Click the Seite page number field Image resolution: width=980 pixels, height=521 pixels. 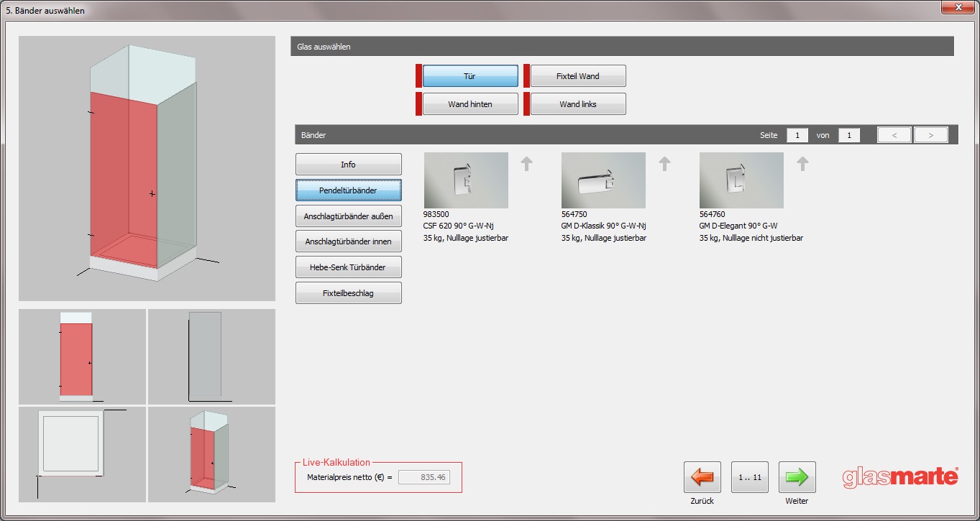(x=797, y=135)
